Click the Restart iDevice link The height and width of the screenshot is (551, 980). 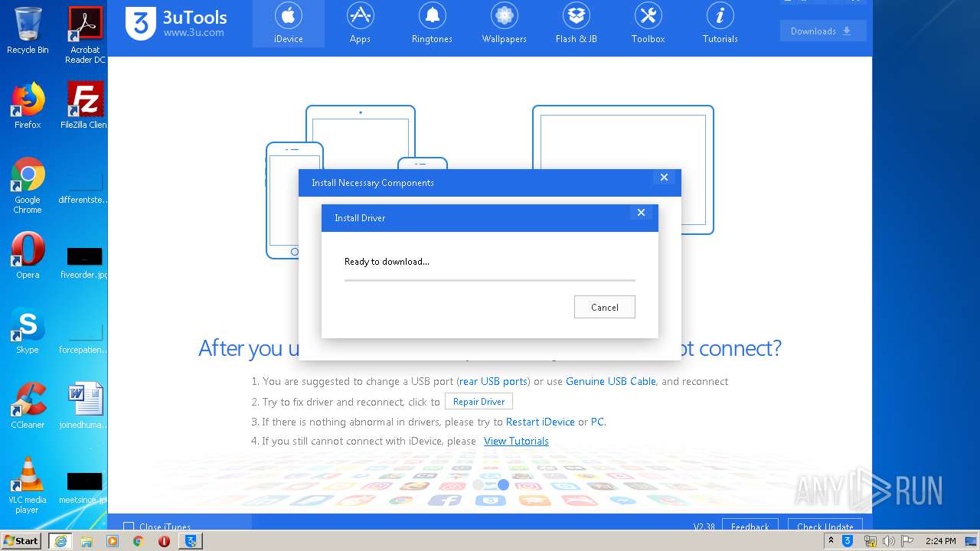point(541,422)
